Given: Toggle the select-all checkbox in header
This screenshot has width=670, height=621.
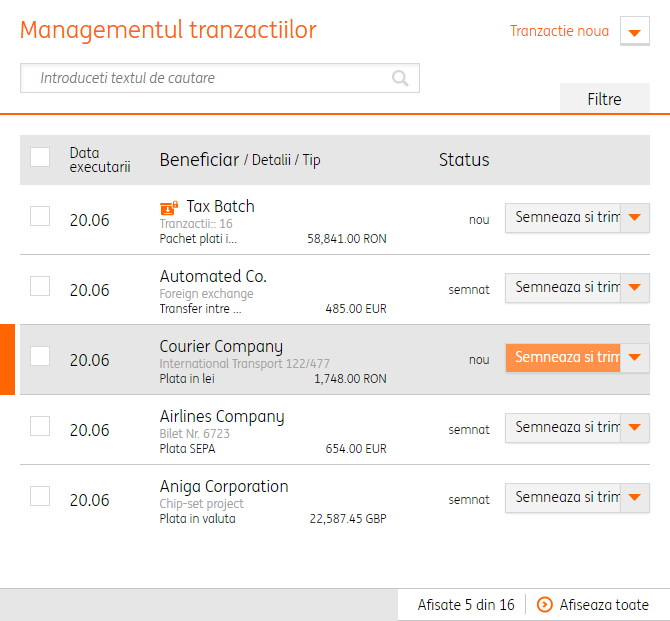Looking at the screenshot, I should (x=40, y=157).
